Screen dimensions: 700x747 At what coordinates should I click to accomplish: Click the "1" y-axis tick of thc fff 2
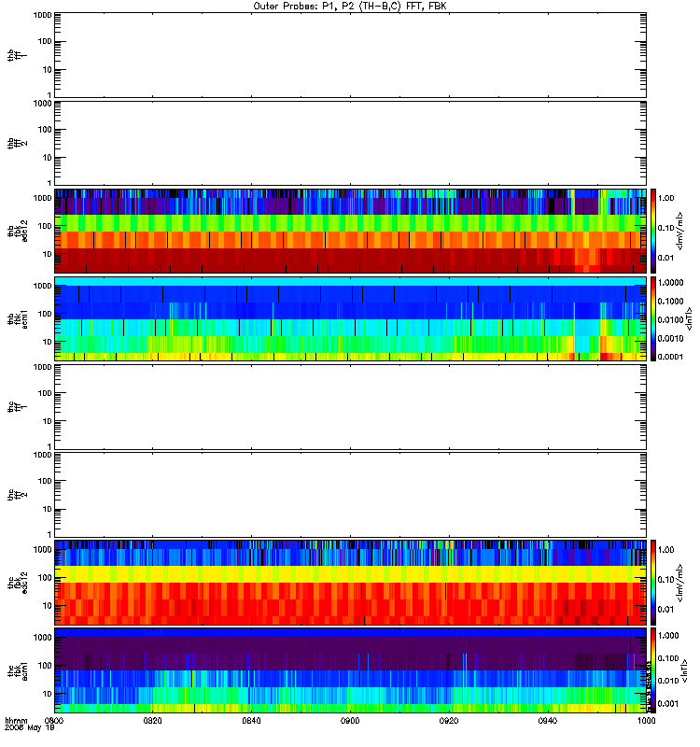pyautogui.click(x=49, y=534)
